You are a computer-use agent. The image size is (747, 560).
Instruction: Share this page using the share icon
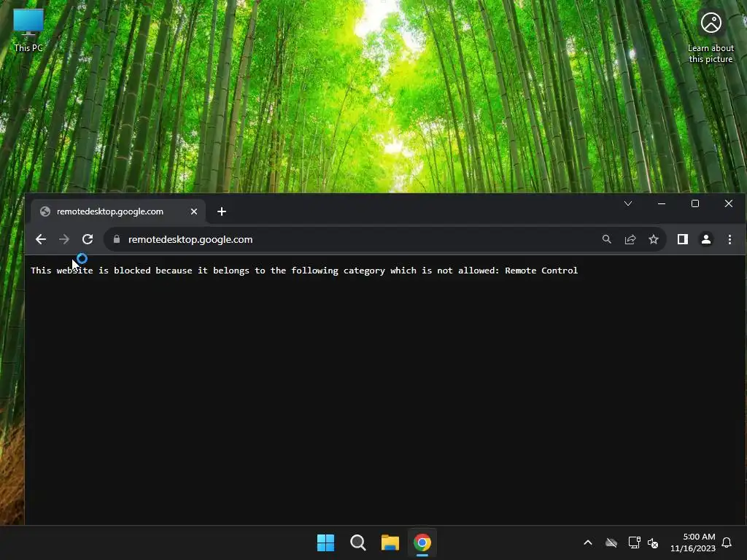pos(630,239)
